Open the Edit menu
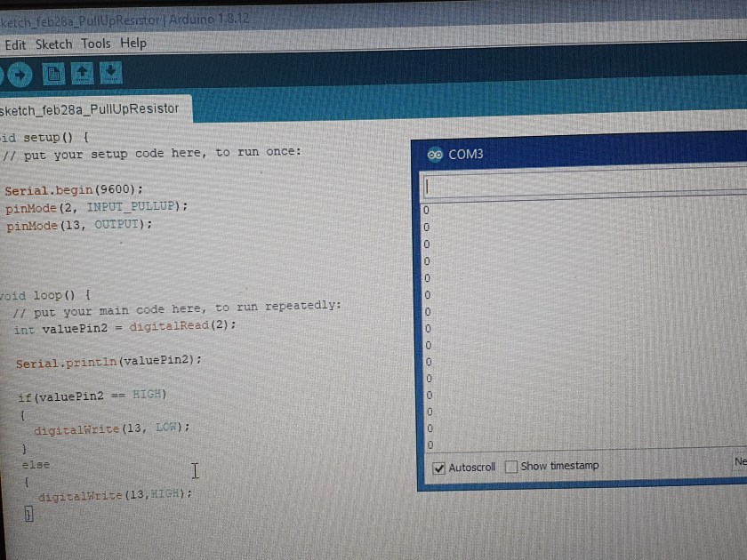Image resolution: width=747 pixels, height=560 pixels. pos(14,44)
